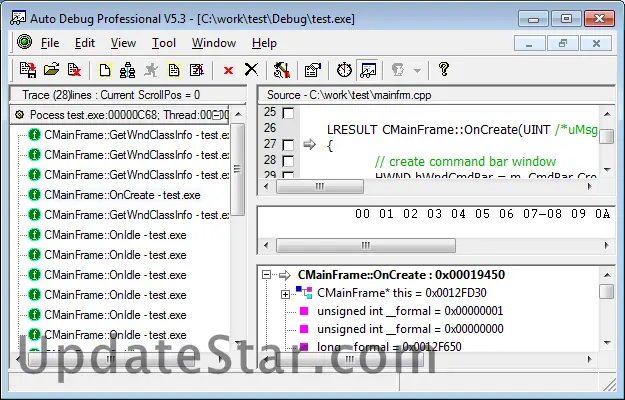This screenshot has height=400, width=625.
Task: Click the Trace (28)lines panel header
Action: 128,95
